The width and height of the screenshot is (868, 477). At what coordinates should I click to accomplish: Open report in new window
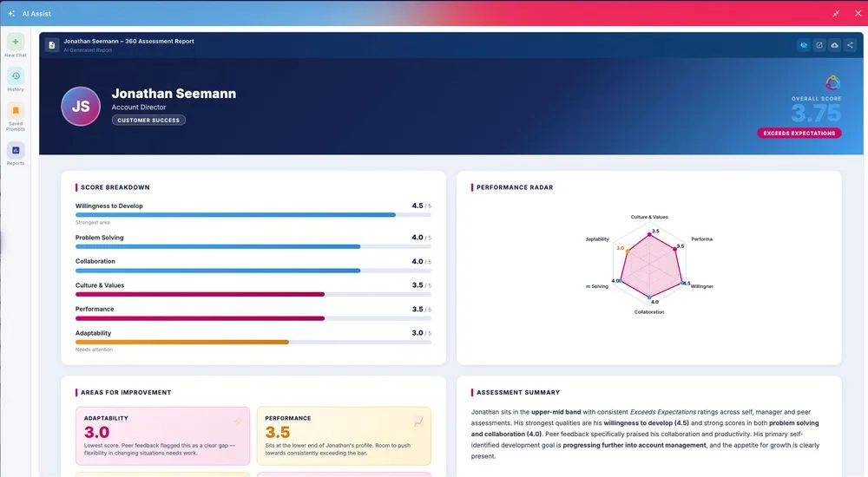[x=819, y=45]
